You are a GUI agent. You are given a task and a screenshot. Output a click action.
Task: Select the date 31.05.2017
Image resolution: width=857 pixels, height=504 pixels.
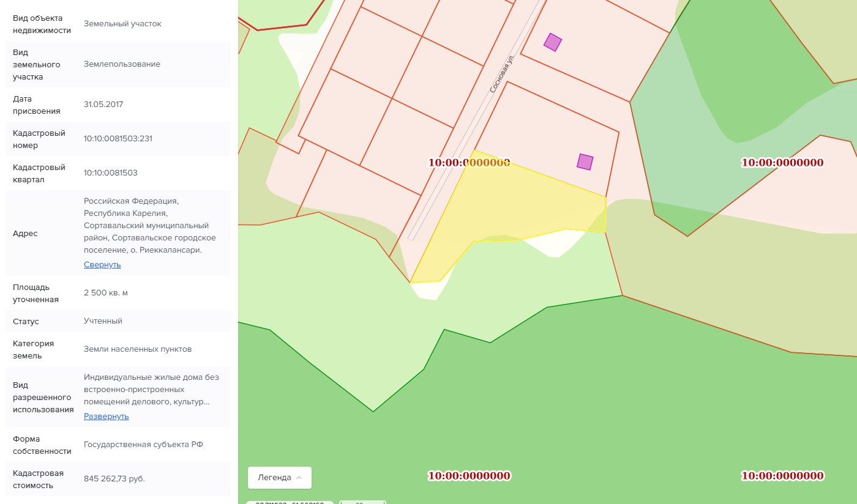(x=103, y=105)
